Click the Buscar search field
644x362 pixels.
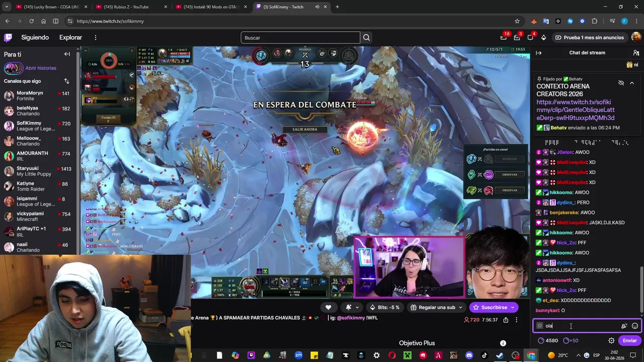pyautogui.click(x=300, y=38)
